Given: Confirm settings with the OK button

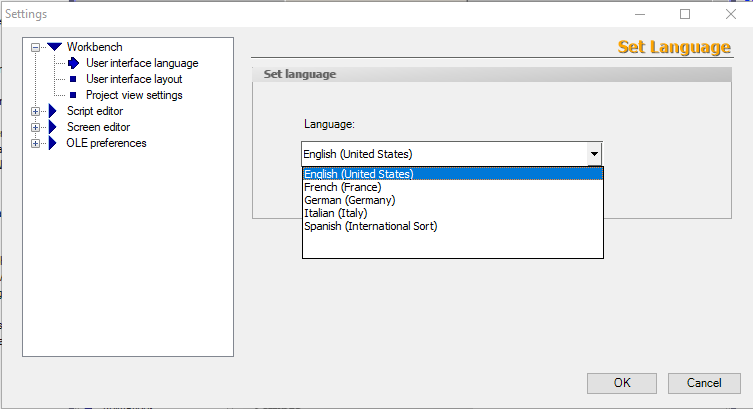Looking at the screenshot, I should point(621,383).
